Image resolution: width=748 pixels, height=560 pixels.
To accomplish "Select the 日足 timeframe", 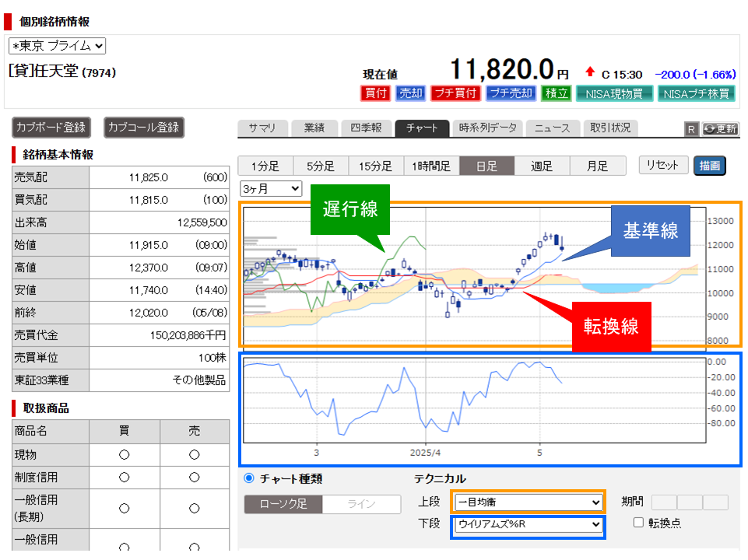I will point(486,166).
